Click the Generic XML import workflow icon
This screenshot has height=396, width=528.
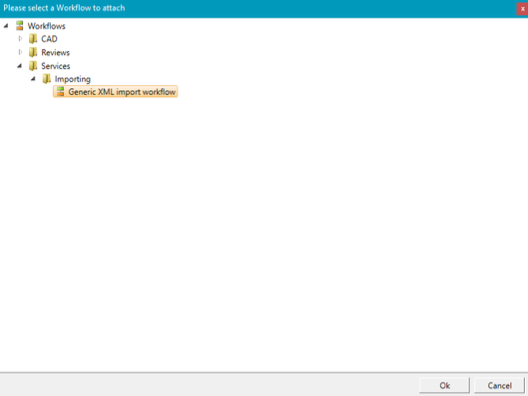coord(60,92)
